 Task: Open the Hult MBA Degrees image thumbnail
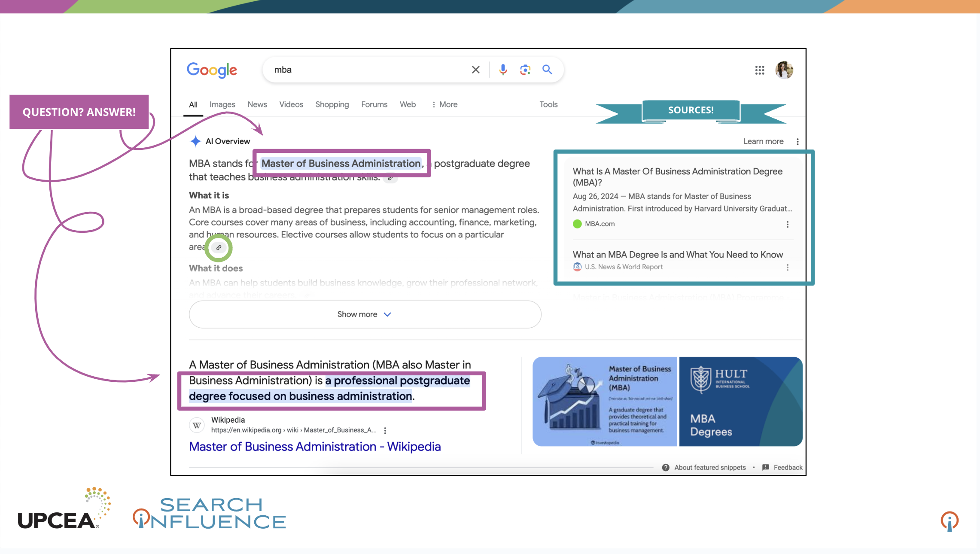click(x=740, y=401)
